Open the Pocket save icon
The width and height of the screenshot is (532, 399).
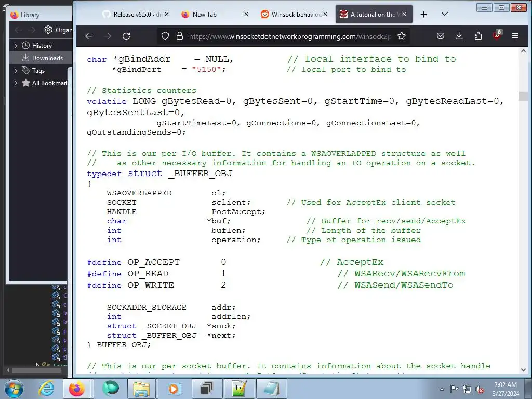click(x=441, y=36)
